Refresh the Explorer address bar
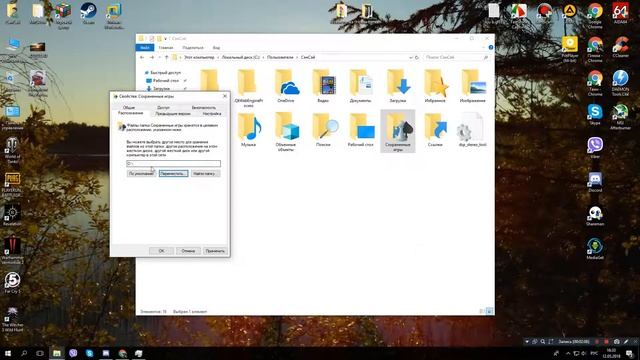This screenshot has height=360, width=640. (x=417, y=58)
